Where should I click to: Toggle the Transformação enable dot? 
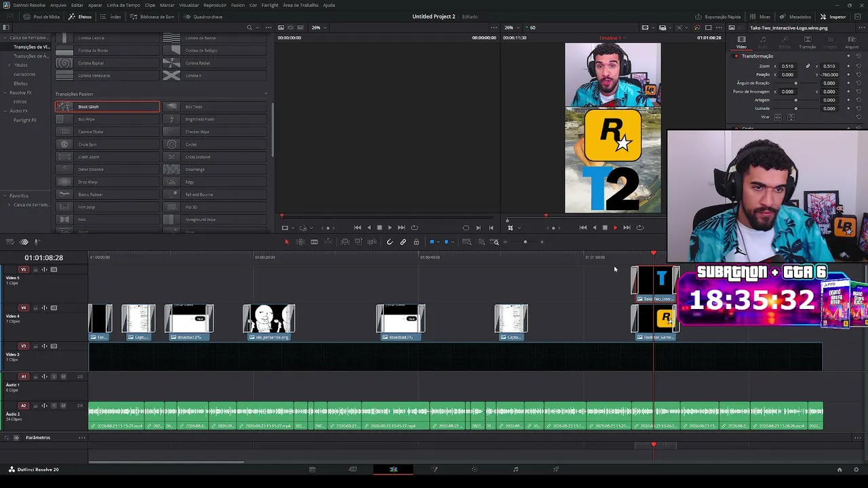coord(736,56)
